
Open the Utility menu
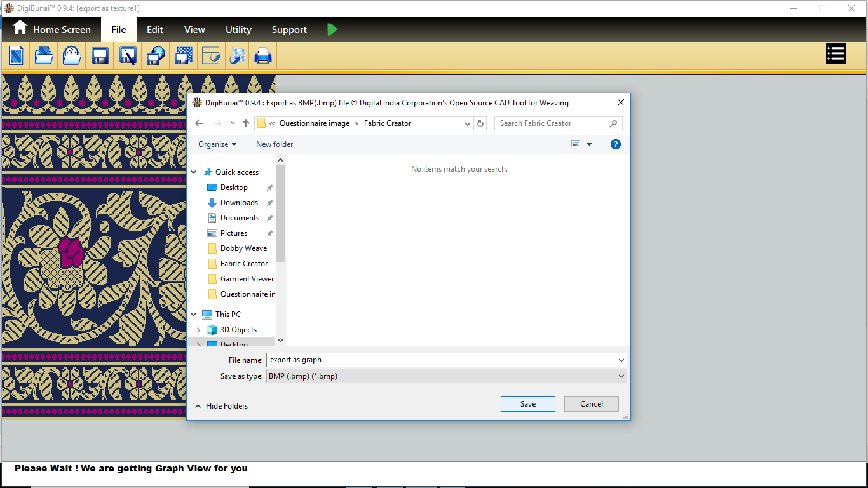[238, 30]
